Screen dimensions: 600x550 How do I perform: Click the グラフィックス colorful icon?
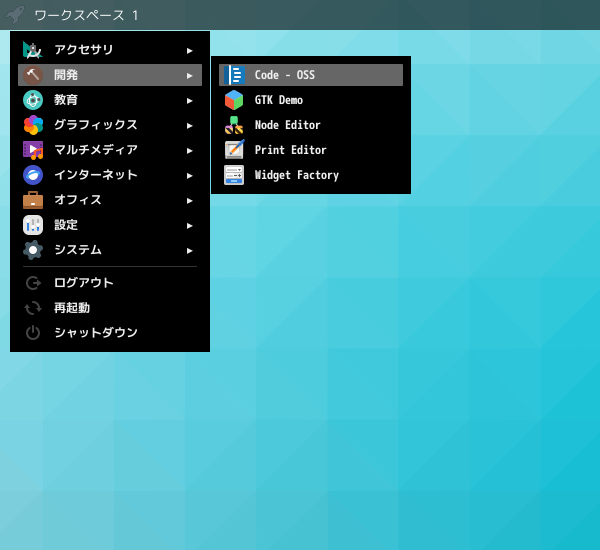click(33, 125)
